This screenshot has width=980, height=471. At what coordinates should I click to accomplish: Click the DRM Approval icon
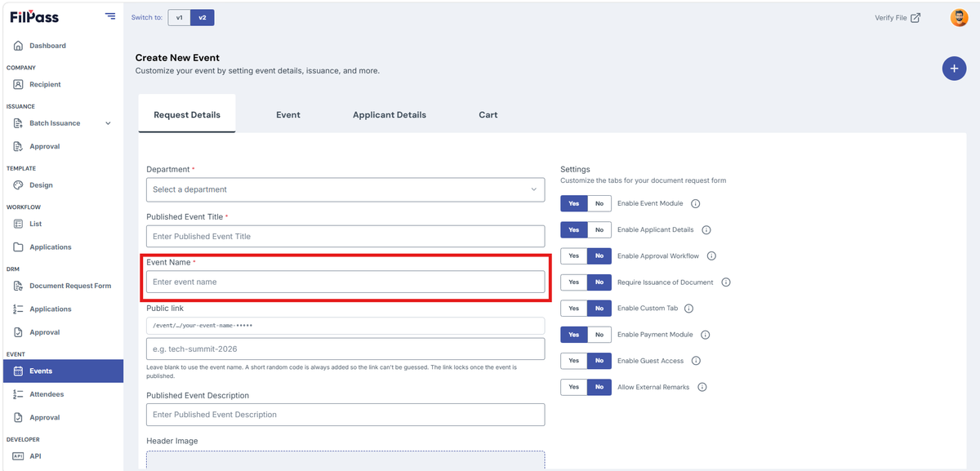[x=18, y=332]
